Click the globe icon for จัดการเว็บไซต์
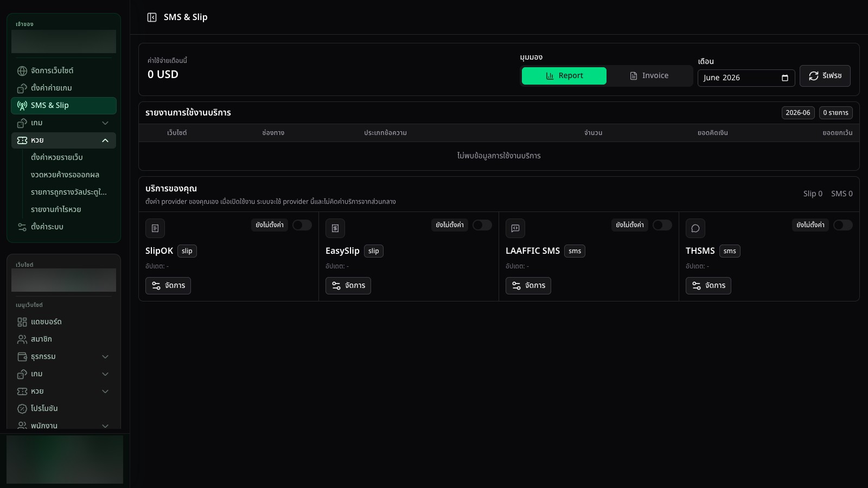The image size is (868, 488). [22, 71]
